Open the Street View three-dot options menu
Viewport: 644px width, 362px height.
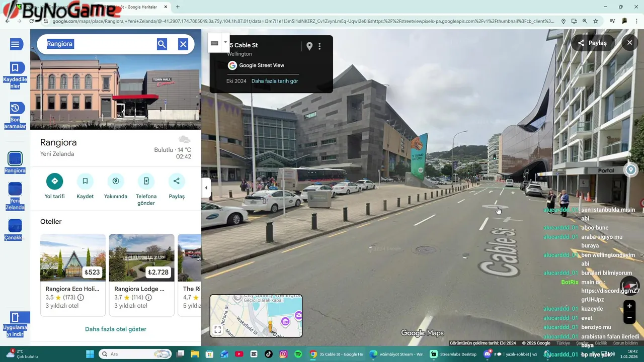pos(319,46)
